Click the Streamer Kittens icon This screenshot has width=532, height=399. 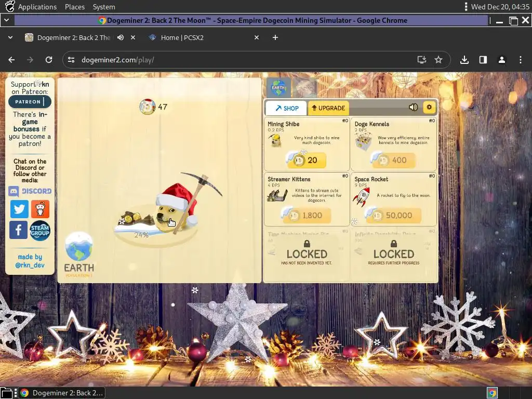tap(277, 195)
